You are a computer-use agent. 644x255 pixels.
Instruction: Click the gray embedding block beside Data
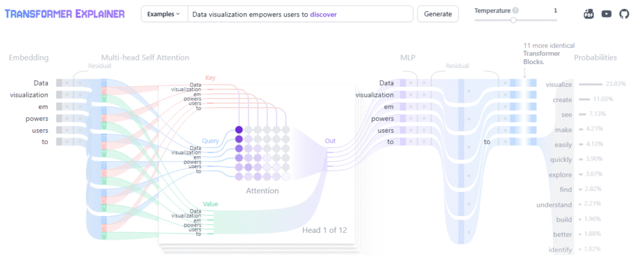[59, 82]
